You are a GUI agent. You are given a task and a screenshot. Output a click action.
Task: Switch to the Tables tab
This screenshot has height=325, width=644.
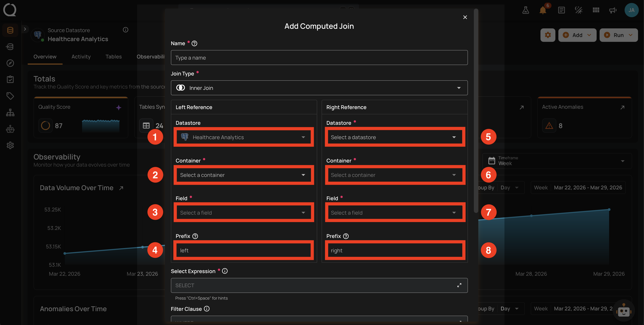(x=113, y=57)
